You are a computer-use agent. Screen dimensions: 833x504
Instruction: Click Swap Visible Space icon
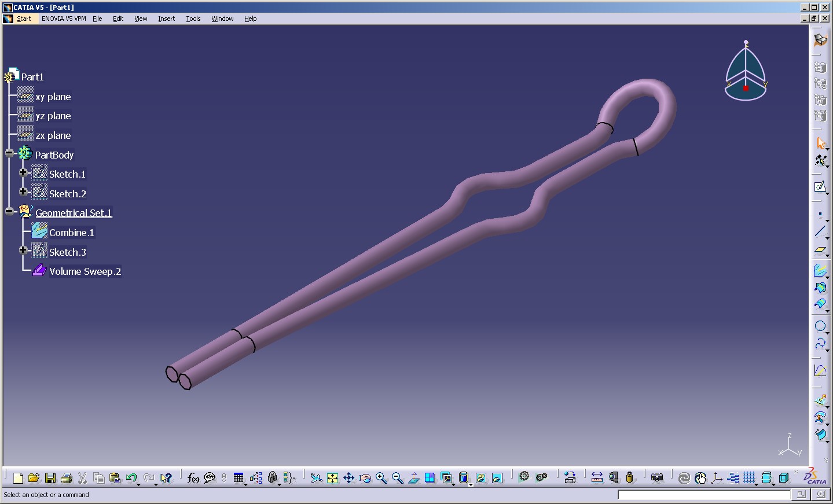[x=497, y=478]
